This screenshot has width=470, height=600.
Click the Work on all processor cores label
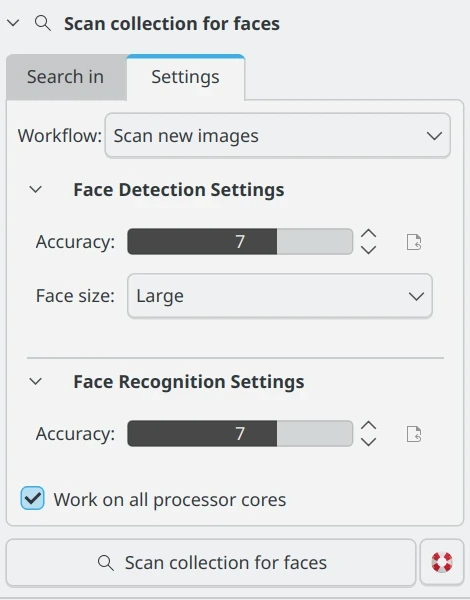(x=170, y=499)
